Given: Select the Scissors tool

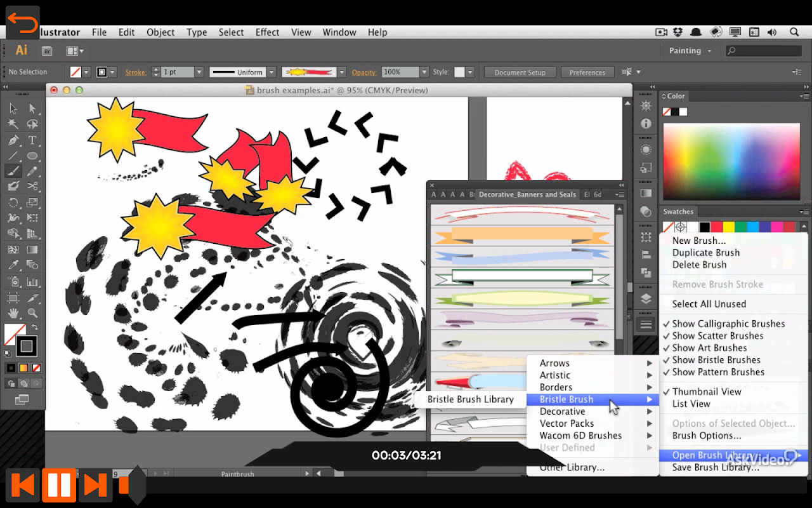Looking at the screenshot, I should [x=32, y=187].
